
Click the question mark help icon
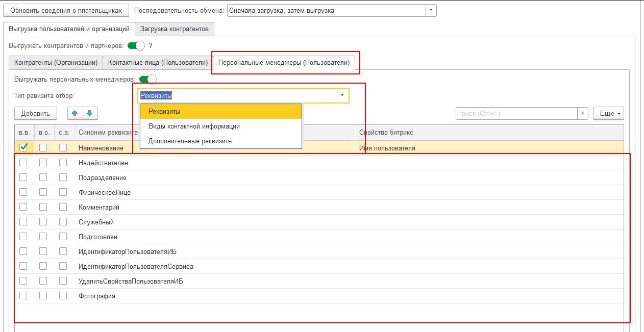pyautogui.click(x=151, y=45)
